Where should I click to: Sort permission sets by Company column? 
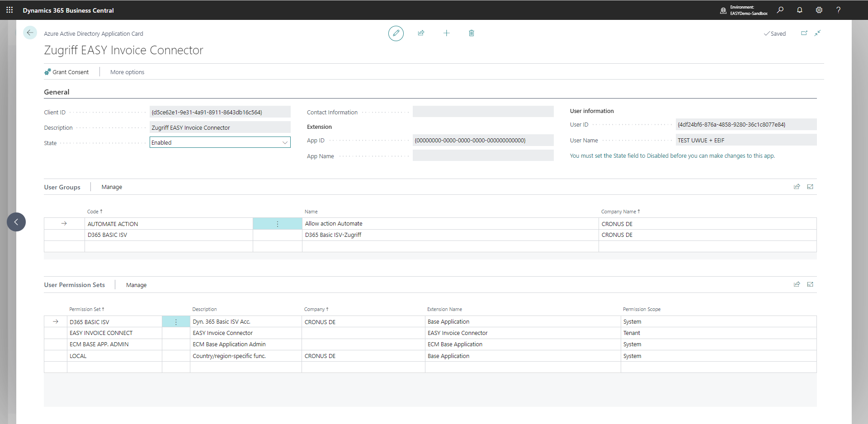[316, 309]
